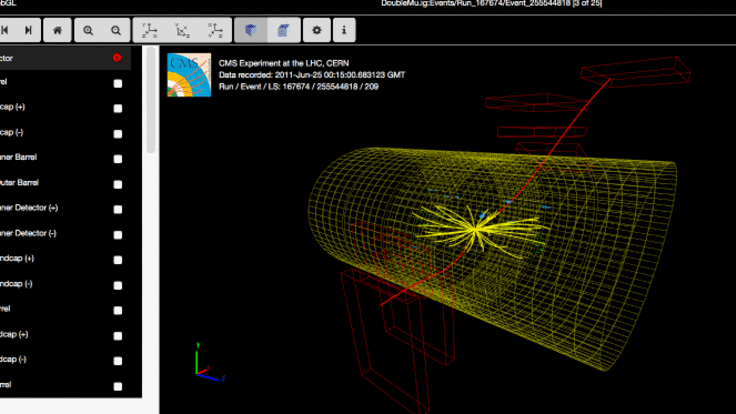The width and height of the screenshot is (736, 414).
Task: Go to the previous event
Action: pos(5,30)
